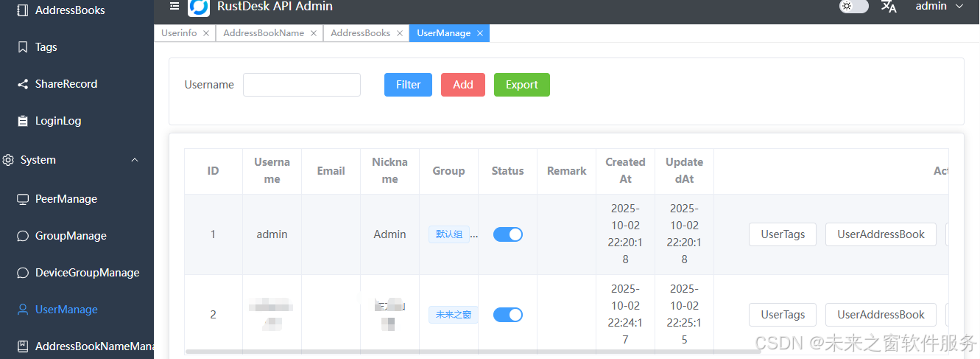Click the UserManage person icon

(x=23, y=310)
